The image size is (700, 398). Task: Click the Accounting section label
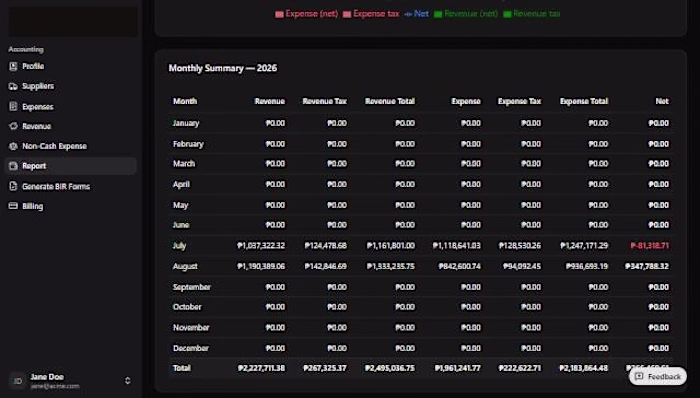[26, 50]
